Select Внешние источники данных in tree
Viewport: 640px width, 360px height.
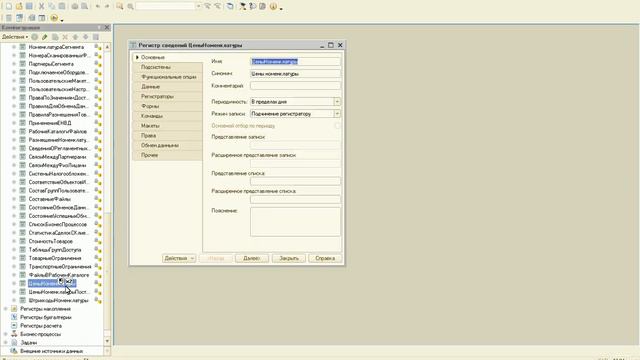51,351
